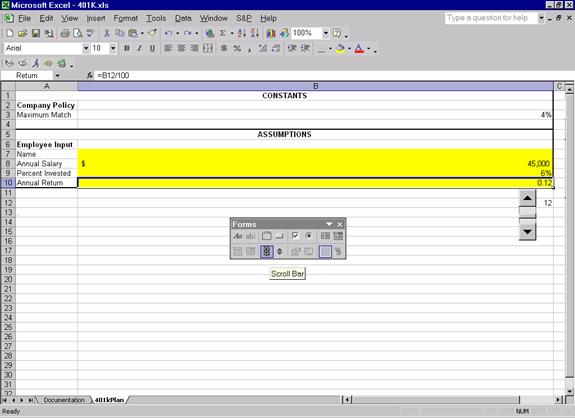Click the Fill Color yellow bucket swatch
Viewport: 575px width, 418px height.
pyautogui.click(x=340, y=48)
